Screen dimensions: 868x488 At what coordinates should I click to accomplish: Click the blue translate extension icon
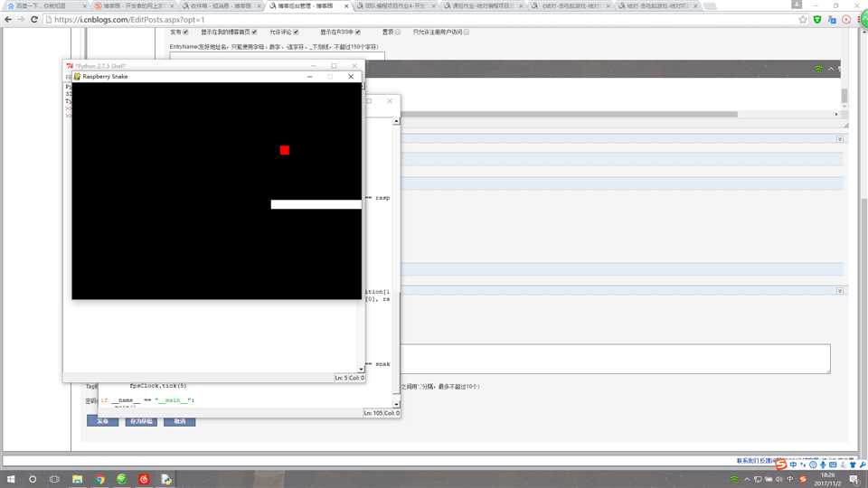pos(832,19)
